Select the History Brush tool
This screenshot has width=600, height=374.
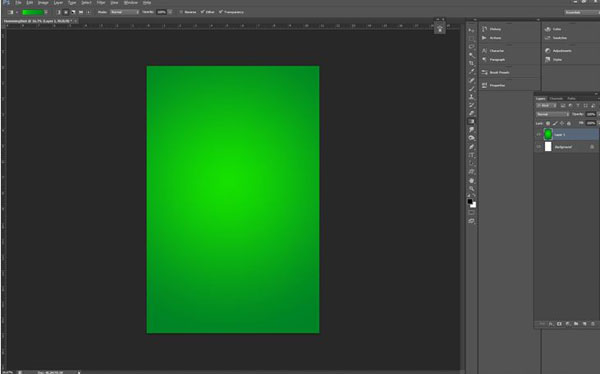(x=471, y=105)
